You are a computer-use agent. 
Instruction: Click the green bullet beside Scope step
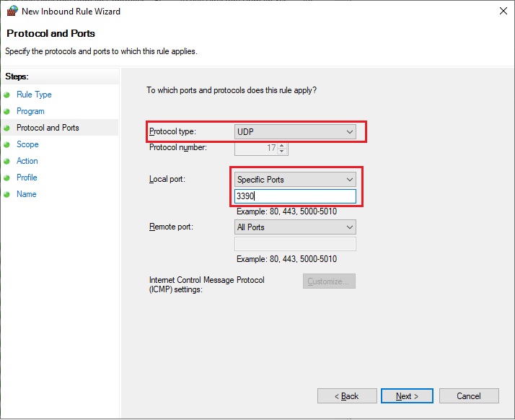7,145
